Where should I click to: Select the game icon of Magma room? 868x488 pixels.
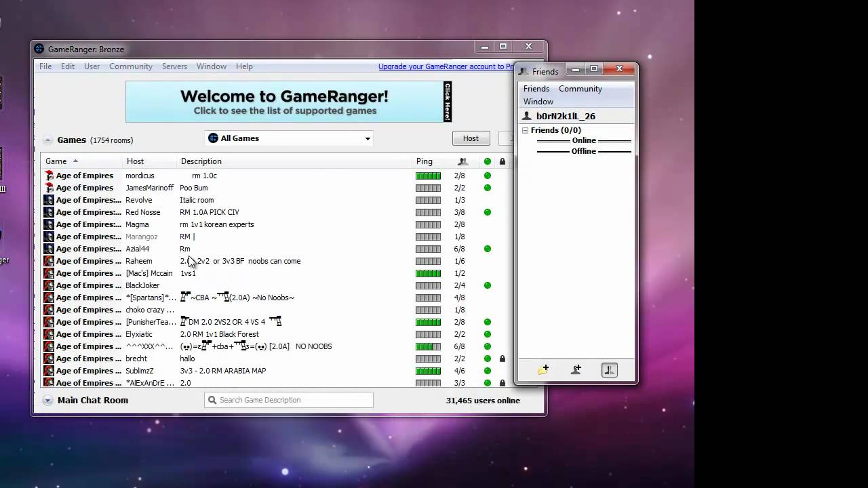coord(49,224)
